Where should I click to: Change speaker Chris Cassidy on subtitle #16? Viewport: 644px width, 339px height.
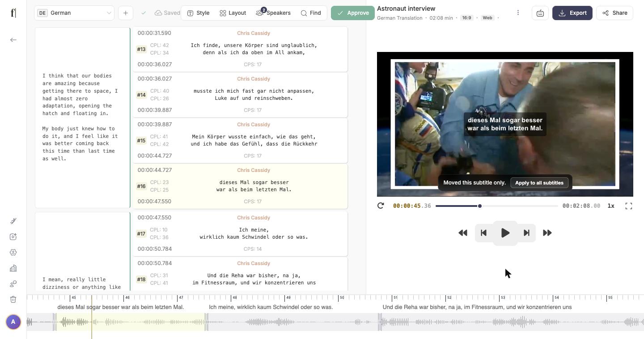point(254,170)
